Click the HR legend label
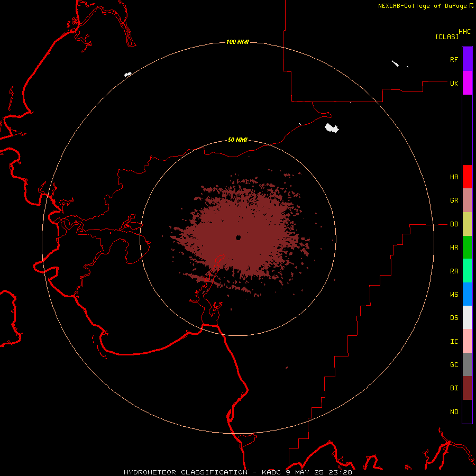This screenshot has width=476, height=476. [454, 248]
